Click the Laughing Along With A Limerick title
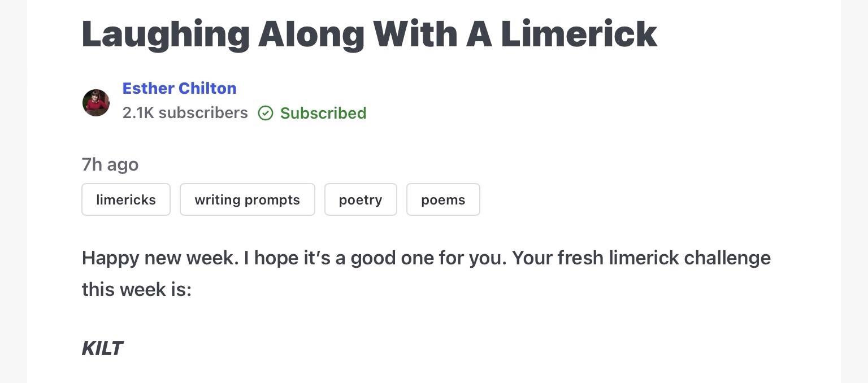The image size is (868, 383). 369,34
